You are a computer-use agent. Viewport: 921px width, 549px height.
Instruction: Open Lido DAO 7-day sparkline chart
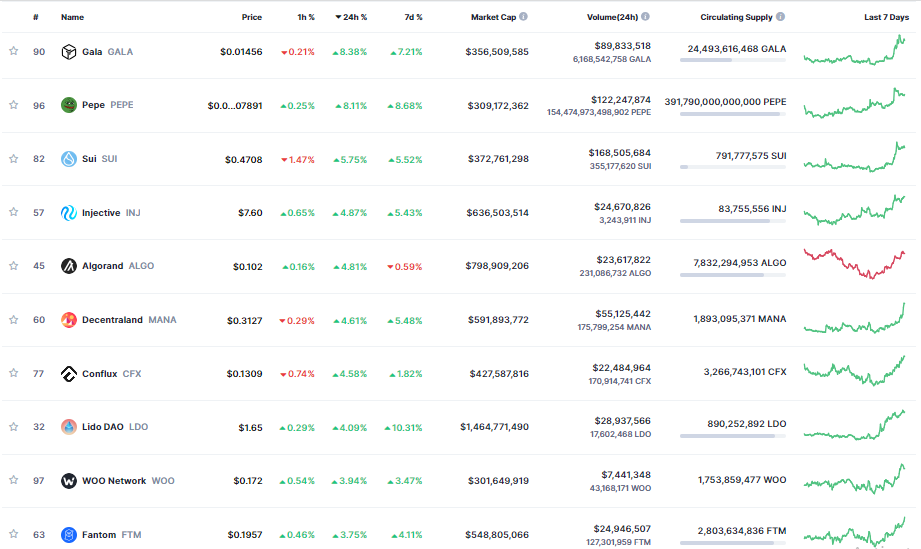855,425
